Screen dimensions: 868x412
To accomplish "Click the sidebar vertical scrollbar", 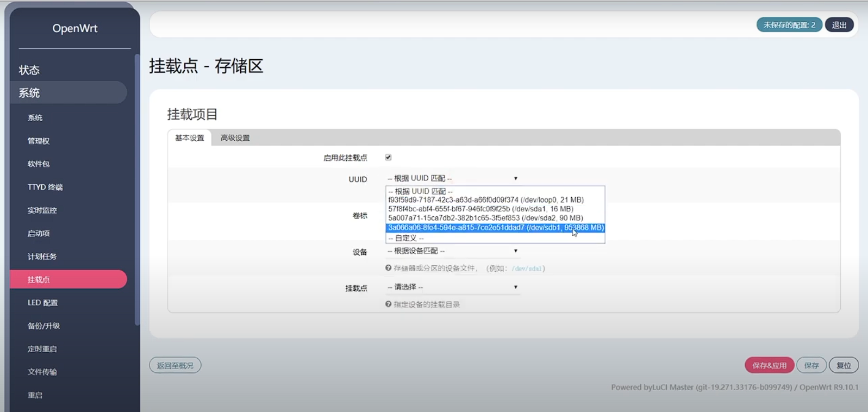I will (x=137, y=189).
